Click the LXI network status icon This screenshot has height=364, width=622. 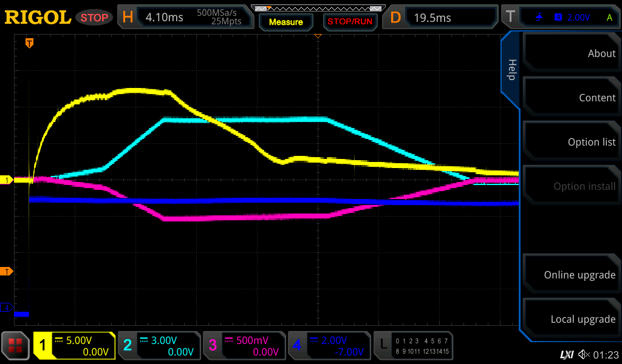(x=566, y=354)
